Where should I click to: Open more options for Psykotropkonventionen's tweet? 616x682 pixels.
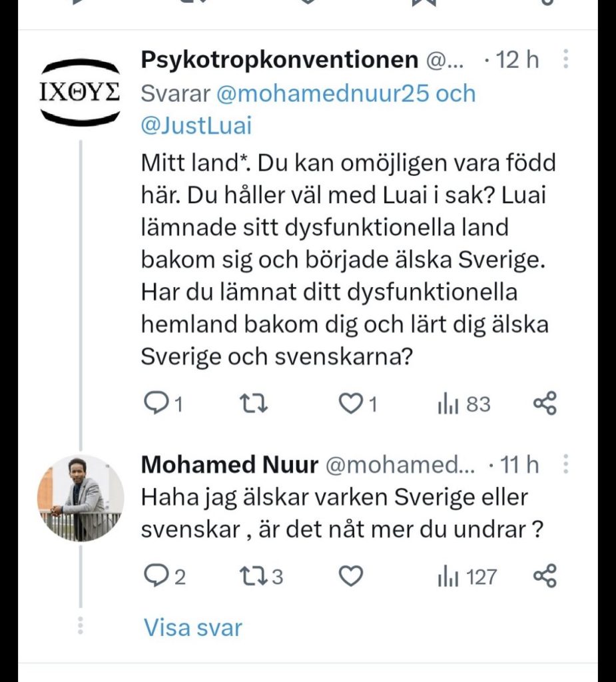(x=566, y=60)
